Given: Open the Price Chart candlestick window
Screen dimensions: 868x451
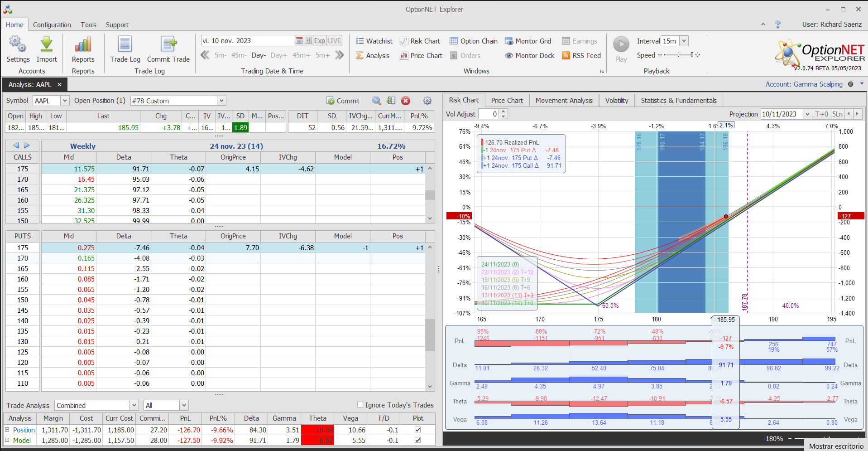Looking at the screenshot, I should pos(421,56).
